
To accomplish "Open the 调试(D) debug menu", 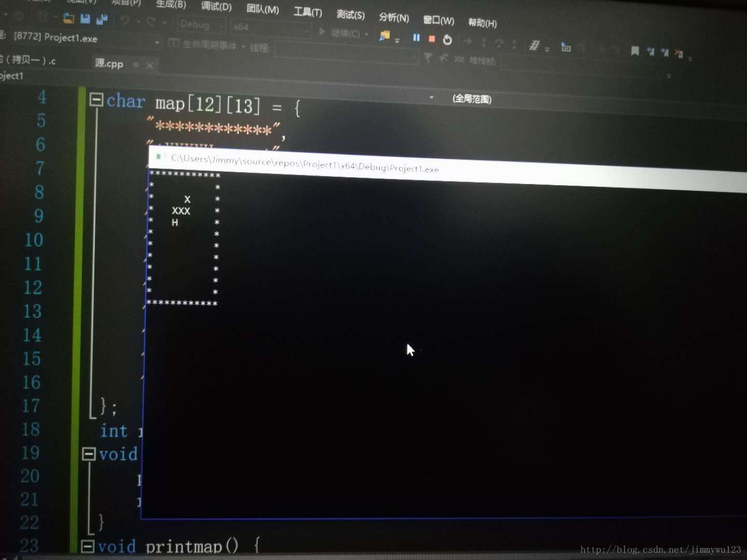I will click(216, 7).
